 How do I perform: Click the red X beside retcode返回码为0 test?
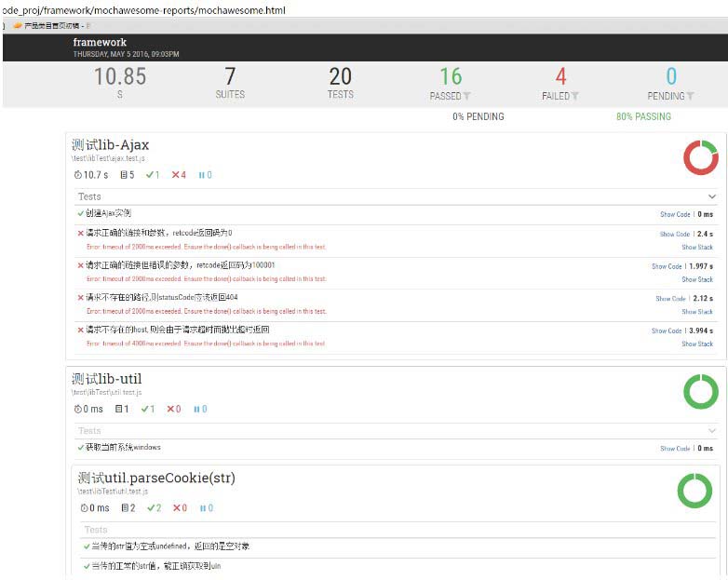(x=81, y=233)
